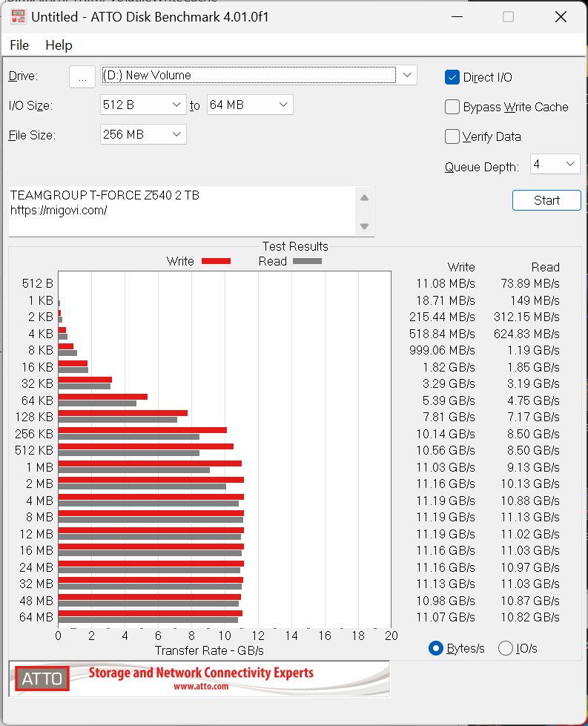Open the File Size 256 MB dropdown

(143, 134)
